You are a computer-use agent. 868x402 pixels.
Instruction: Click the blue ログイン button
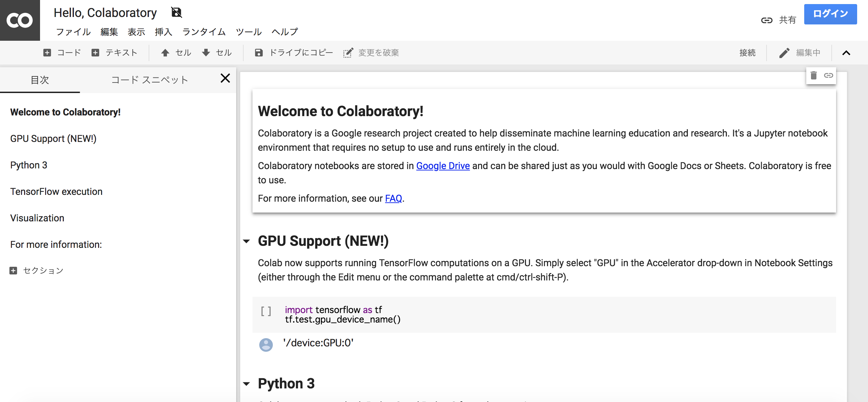click(x=830, y=14)
